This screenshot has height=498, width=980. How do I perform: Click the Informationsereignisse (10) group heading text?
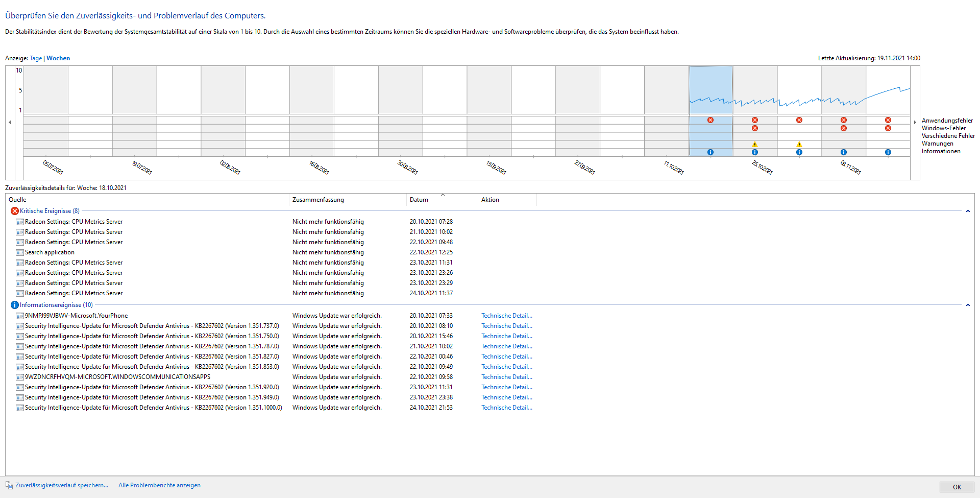56,305
